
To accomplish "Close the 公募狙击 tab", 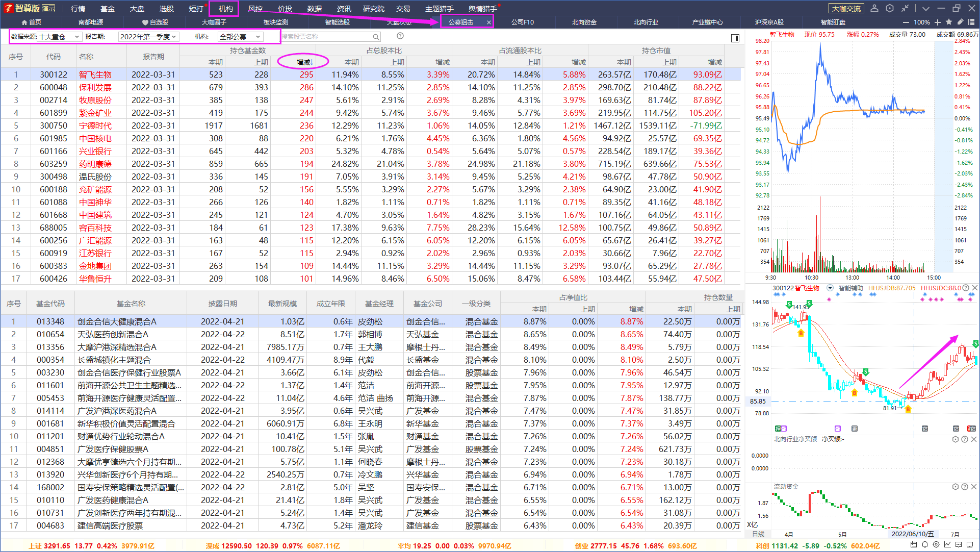I will pos(488,22).
